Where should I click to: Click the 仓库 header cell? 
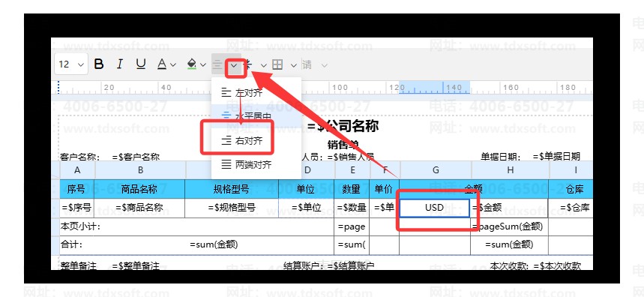pos(571,189)
